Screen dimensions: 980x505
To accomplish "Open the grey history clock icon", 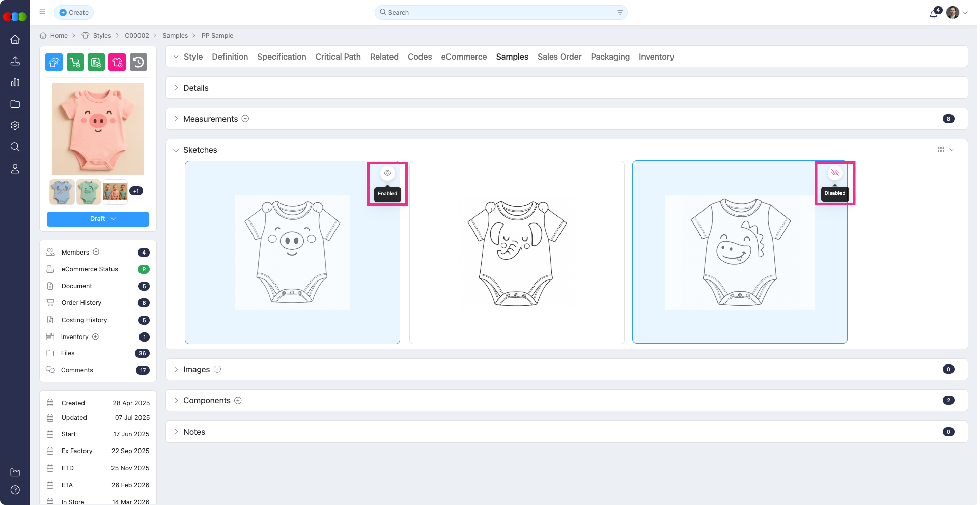I will [138, 62].
